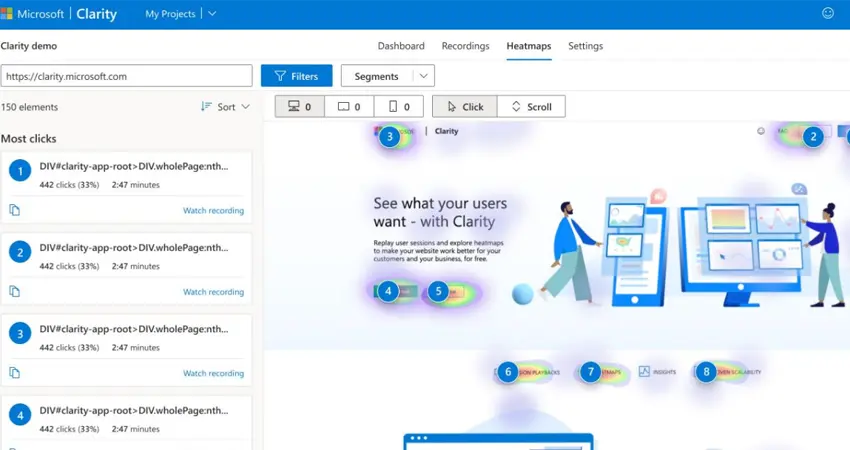Click heatmap marker 5 on the preview
Image resolution: width=850 pixels, height=450 pixels.
point(438,291)
